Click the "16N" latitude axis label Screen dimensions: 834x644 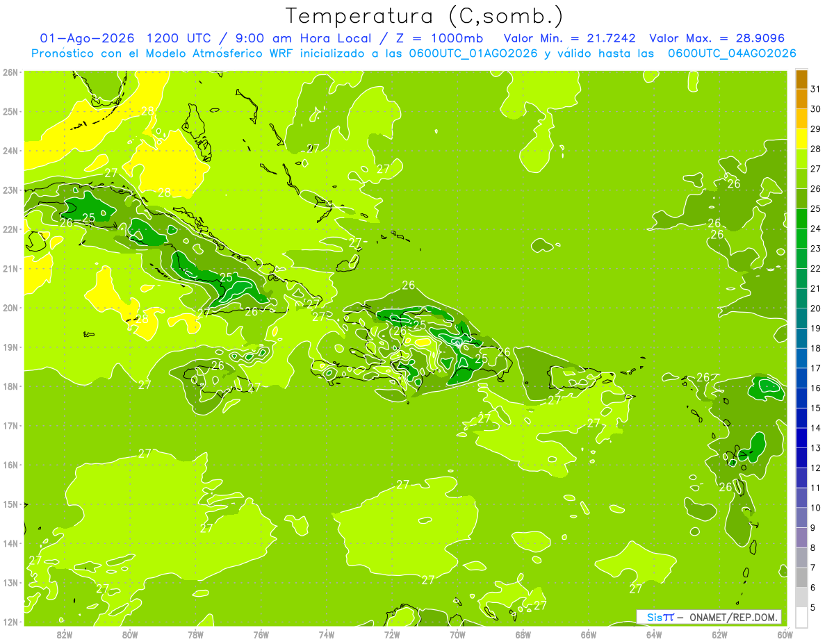(x=10, y=465)
